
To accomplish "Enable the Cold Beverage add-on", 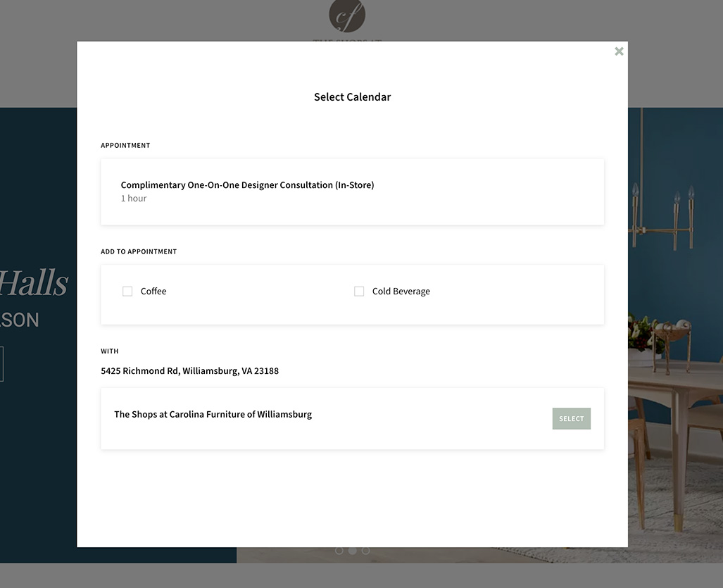I will [359, 292].
